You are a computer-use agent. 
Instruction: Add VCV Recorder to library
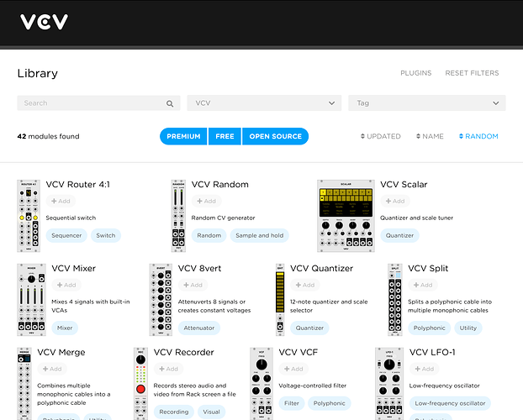click(168, 369)
